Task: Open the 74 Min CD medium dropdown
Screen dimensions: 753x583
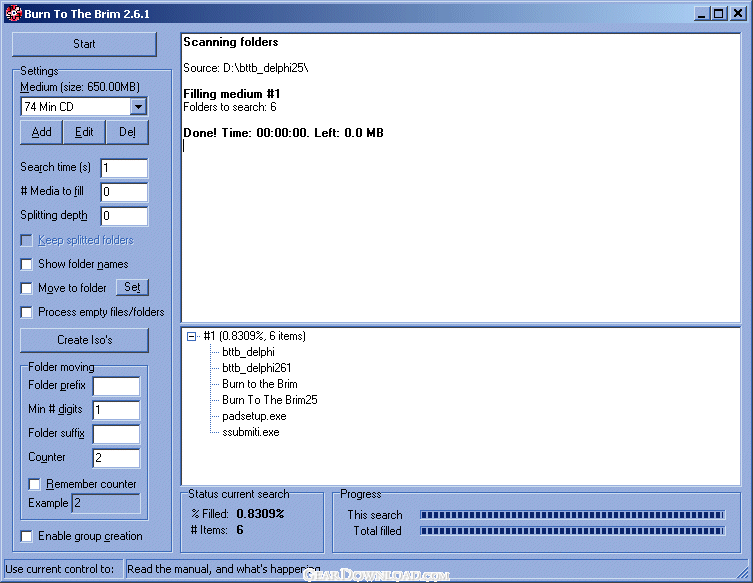Action: tap(138, 107)
